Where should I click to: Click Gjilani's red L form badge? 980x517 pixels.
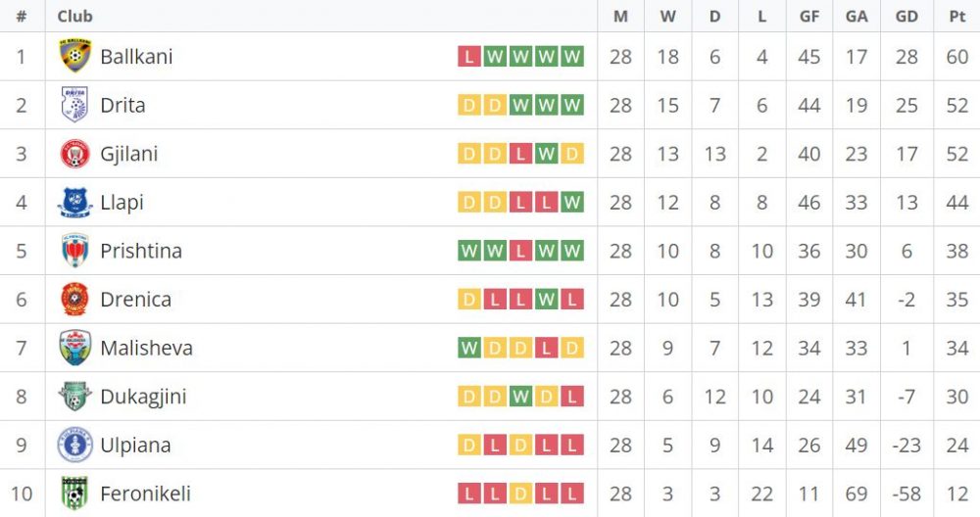pos(520,154)
